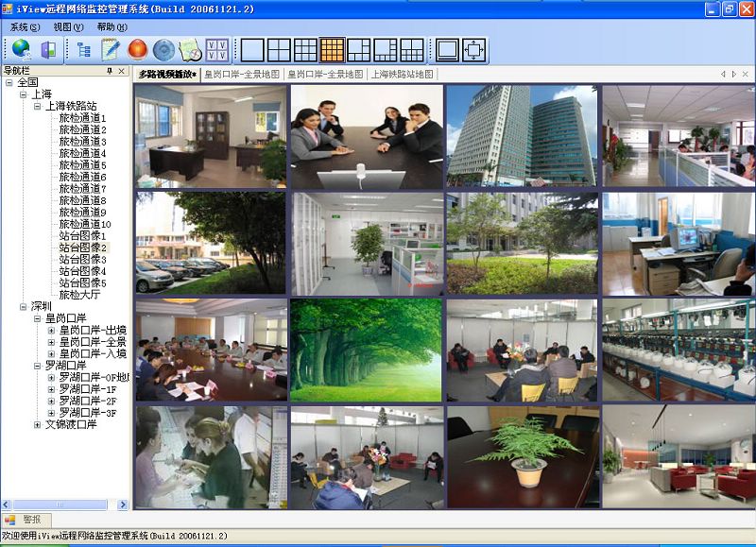Expand the 皇岗口岸-出境 tree node

click(x=51, y=331)
